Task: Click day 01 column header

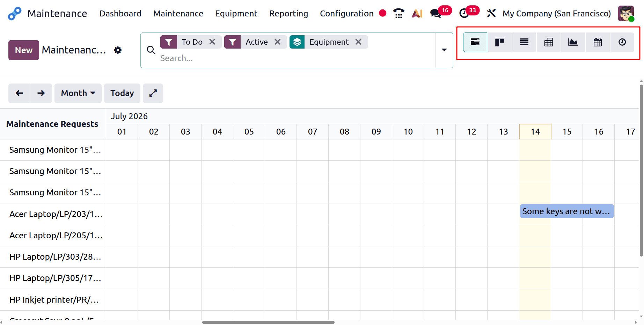Action: [x=122, y=132]
